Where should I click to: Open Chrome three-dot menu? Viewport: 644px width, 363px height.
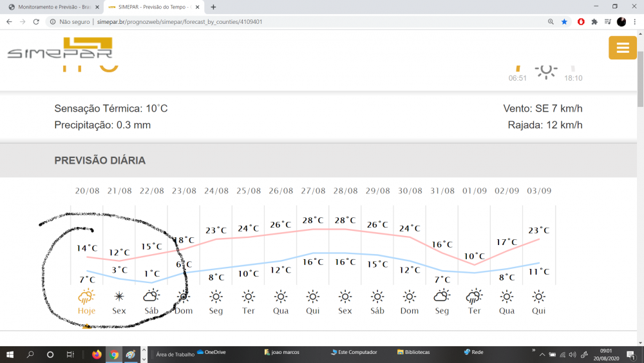634,21
